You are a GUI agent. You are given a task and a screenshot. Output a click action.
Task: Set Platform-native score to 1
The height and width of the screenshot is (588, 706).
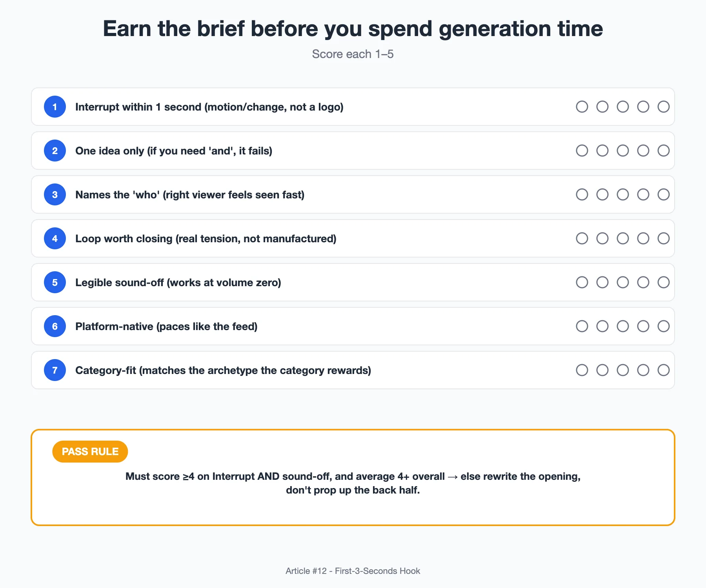582,326
